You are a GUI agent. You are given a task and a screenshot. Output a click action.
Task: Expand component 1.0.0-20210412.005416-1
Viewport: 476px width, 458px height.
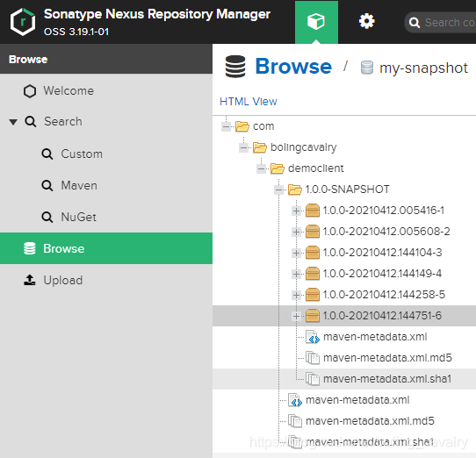(296, 211)
